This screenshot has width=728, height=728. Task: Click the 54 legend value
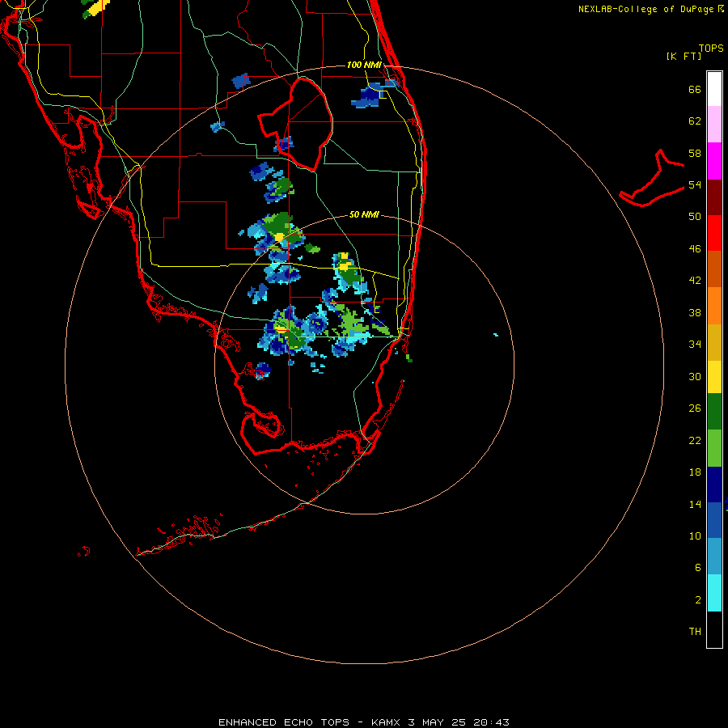[x=695, y=184]
